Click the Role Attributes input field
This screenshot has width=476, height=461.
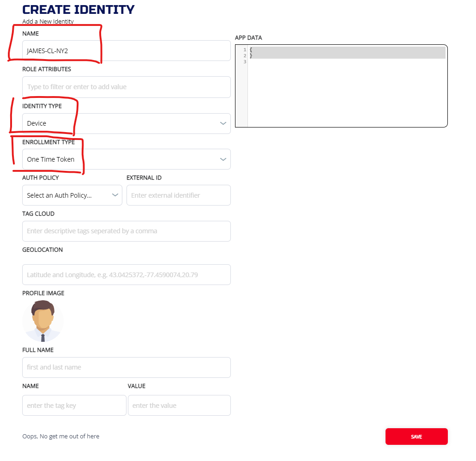[126, 87]
